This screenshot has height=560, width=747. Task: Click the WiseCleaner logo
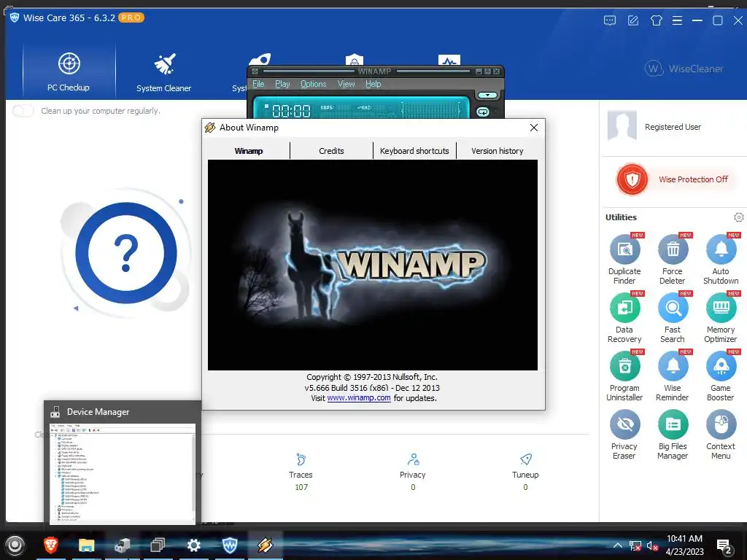tap(684, 69)
